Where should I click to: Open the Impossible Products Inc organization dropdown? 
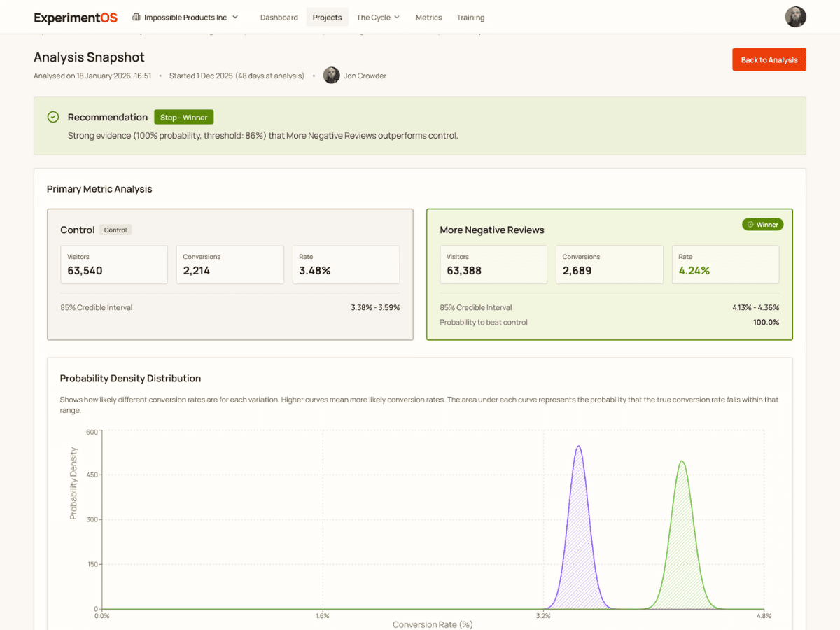point(185,17)
